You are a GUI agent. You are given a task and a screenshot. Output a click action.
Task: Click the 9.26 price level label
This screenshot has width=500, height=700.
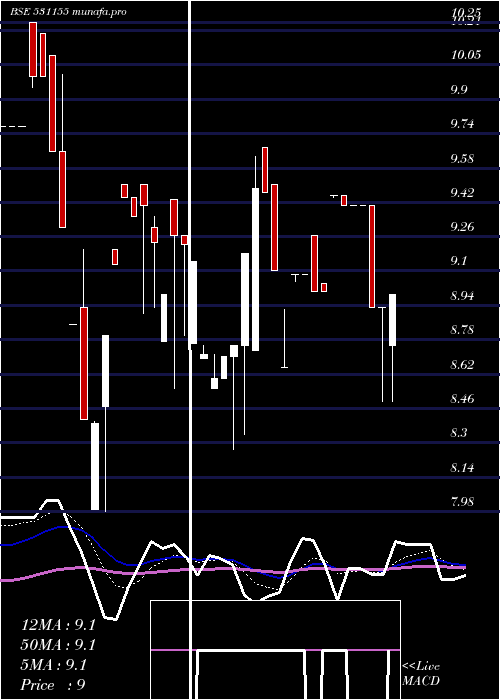coord(462,227)
